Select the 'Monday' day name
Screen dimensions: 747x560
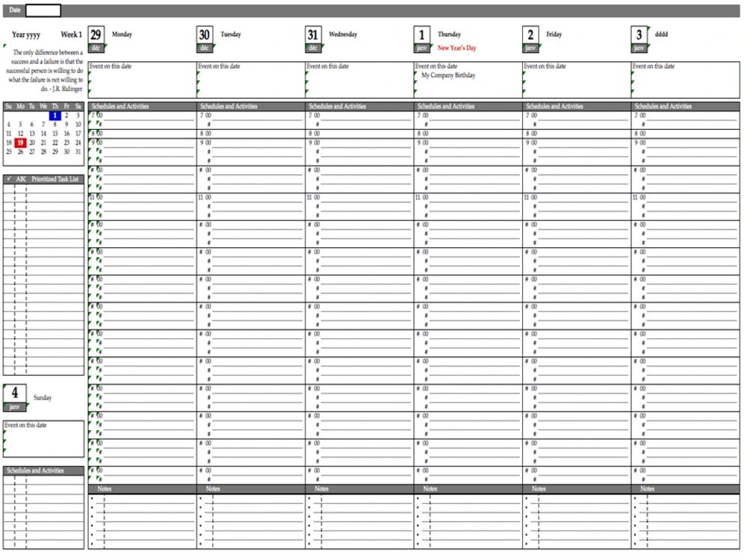tap(122, 34)
